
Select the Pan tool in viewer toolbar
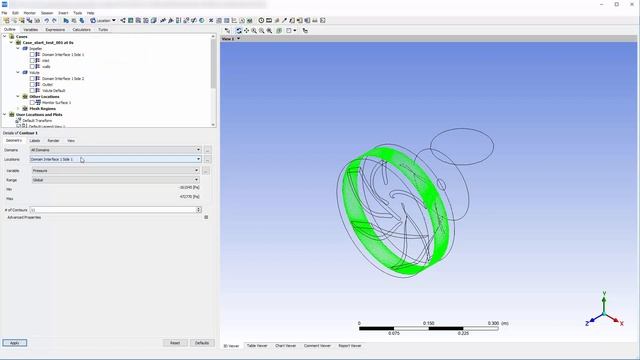(x=247, y=30)
